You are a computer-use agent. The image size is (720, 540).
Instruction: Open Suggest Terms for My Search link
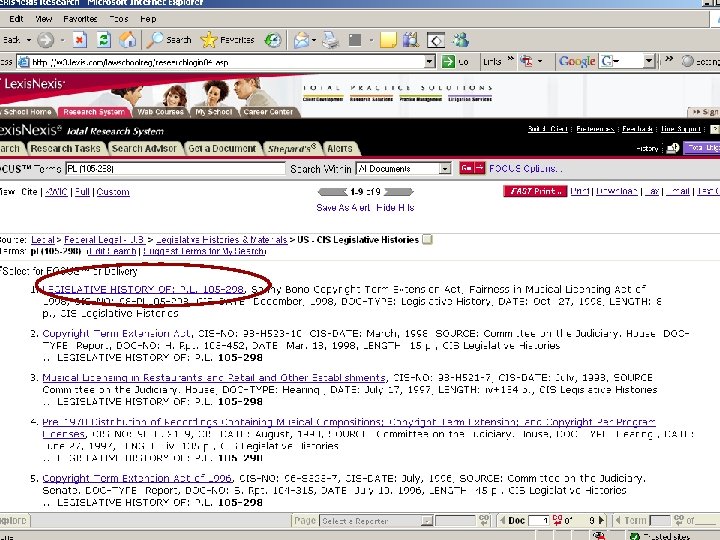pos(204,251)
